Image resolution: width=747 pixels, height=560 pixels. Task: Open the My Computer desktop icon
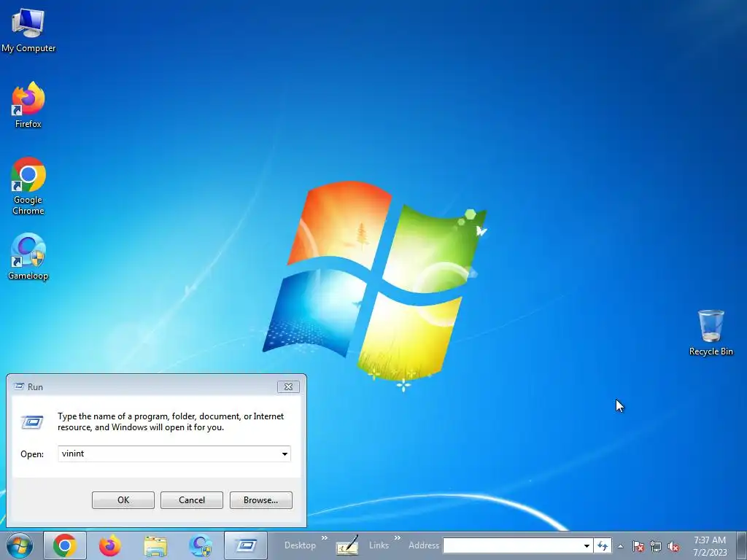[x=28, y=31]
